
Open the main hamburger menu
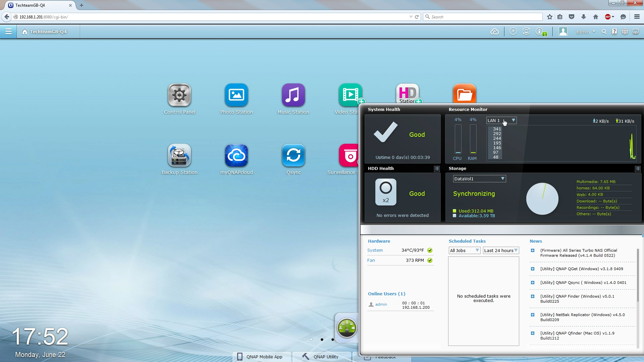8,32
